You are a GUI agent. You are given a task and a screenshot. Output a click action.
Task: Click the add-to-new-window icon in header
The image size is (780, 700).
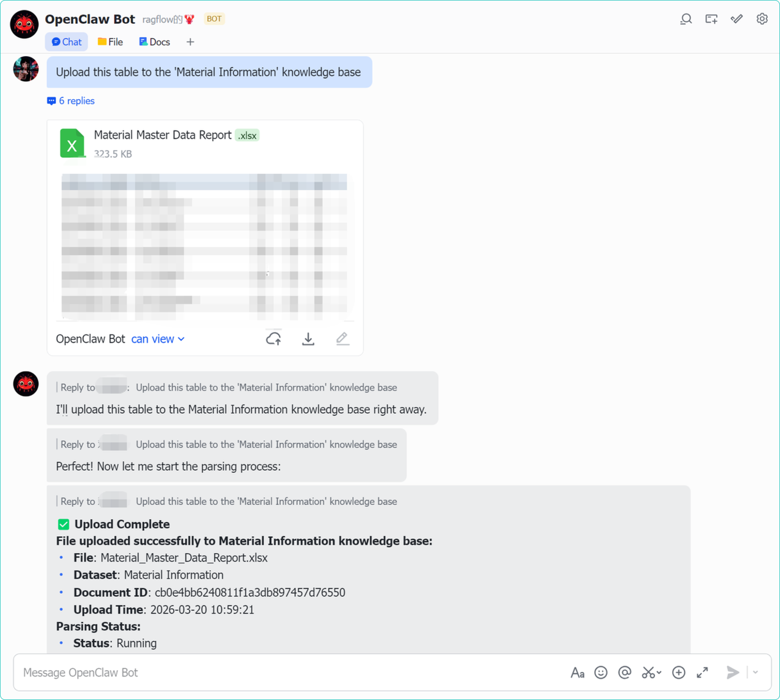(x=711, y=19)
